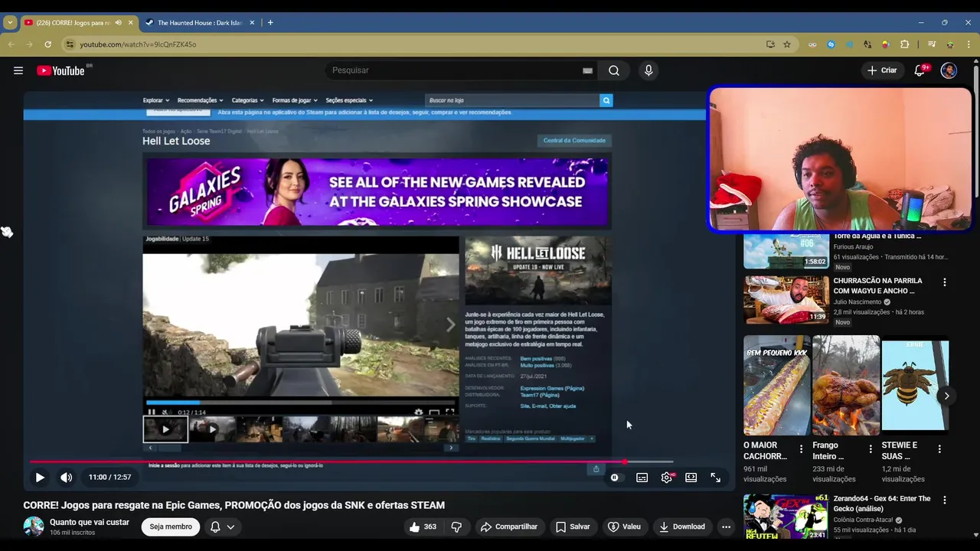The height and width of the screenshot is (551, 980).
Task: Open the Chrome profile icon in the toolbar
Action: (950, 44)
